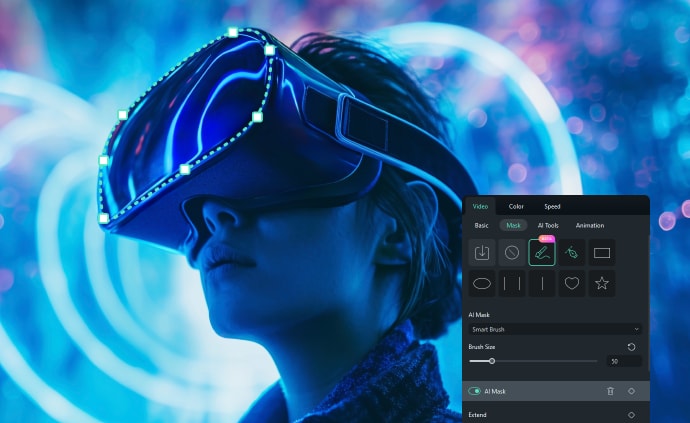Switch to the Speed tab

[552, 206]
